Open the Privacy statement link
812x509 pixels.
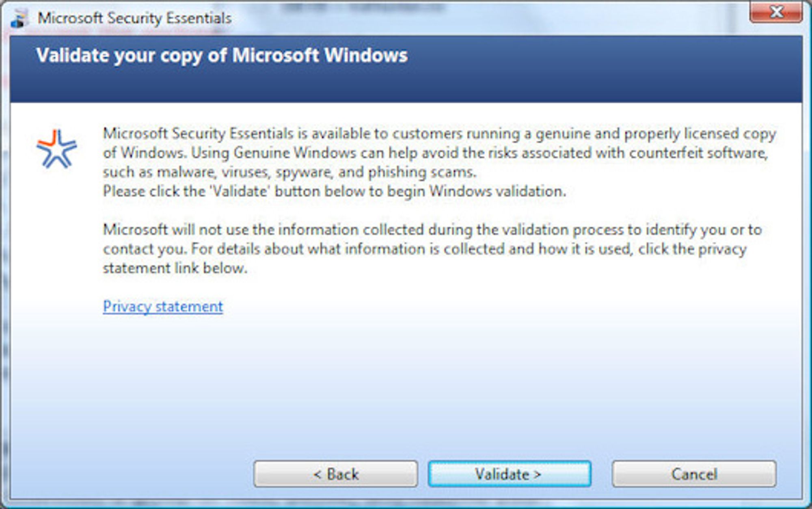(163, 306)
